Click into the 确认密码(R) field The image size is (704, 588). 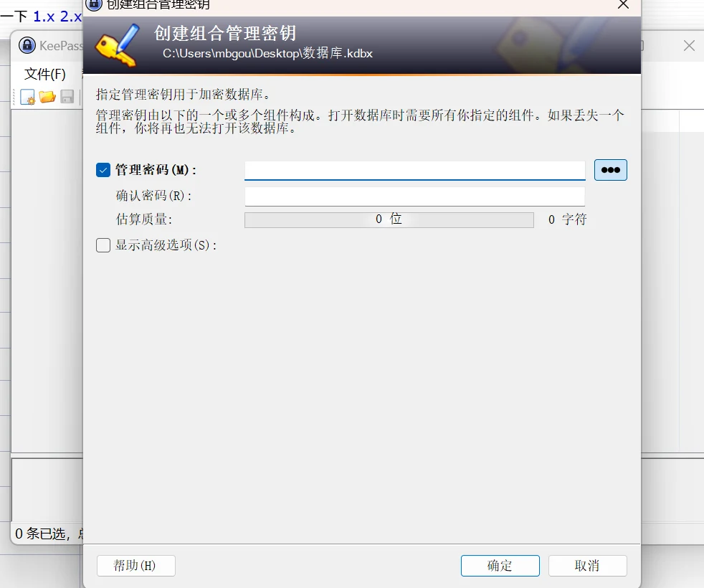[415, 196]
